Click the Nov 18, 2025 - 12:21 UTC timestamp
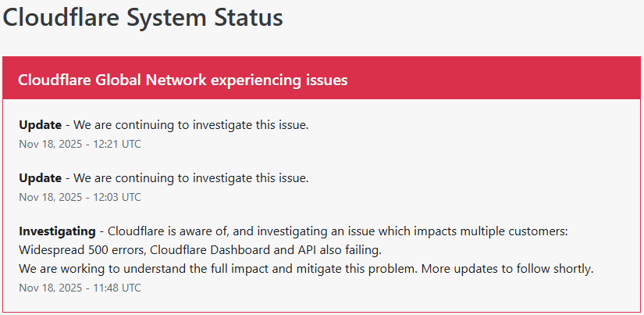 point(80,144)
